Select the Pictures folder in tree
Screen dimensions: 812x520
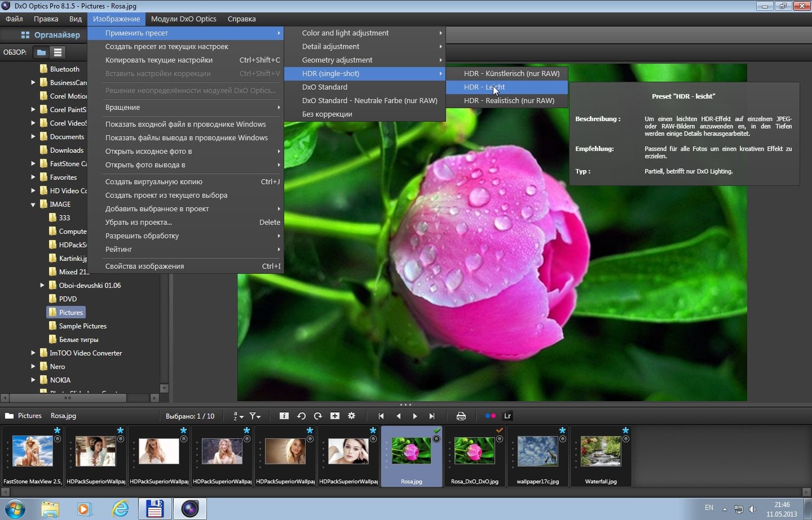pyautogui.click(x=66, y=313)
